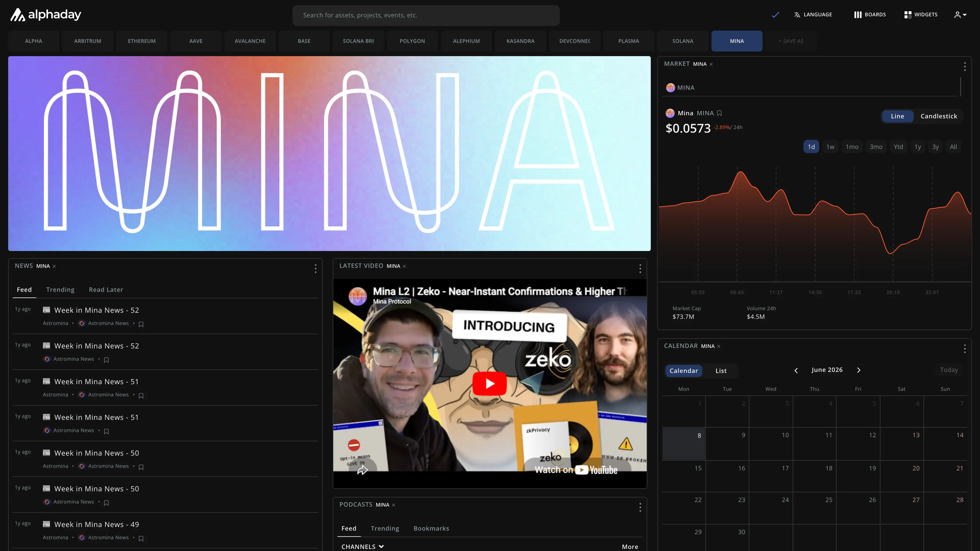
Task: Select Ytd chart range
Action: [x=898, y=147]
